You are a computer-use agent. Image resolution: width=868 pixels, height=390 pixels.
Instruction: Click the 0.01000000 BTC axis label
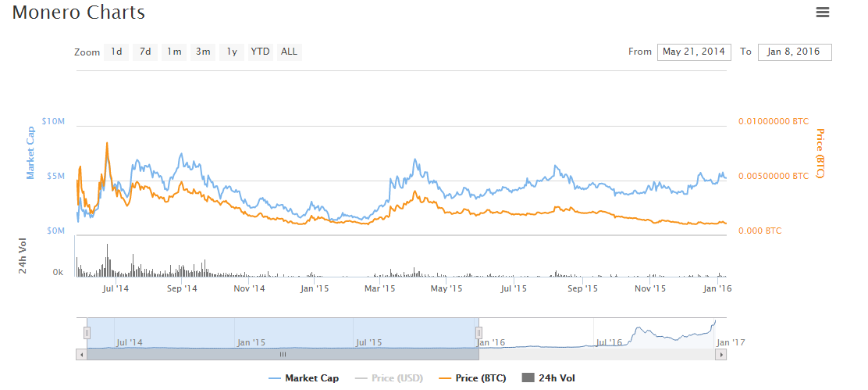pos(774,121)
